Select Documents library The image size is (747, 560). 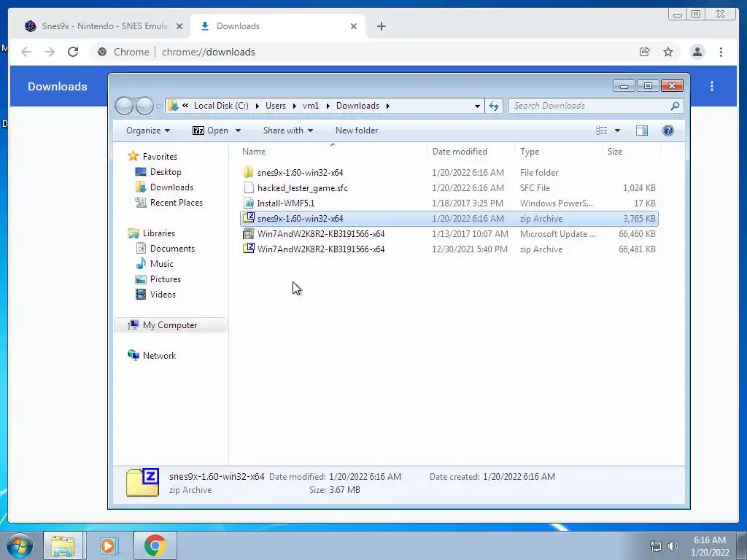click(172, 249)
